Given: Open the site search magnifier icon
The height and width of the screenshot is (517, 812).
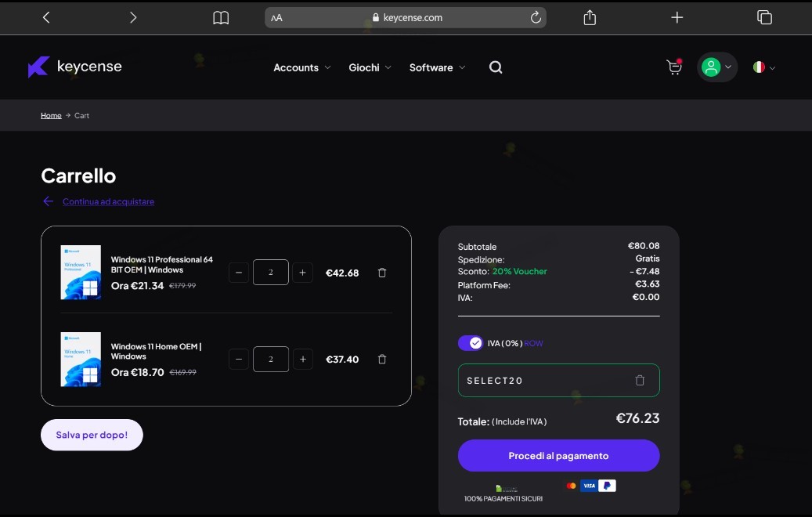Looking at the screenshot, I should 496,67.
